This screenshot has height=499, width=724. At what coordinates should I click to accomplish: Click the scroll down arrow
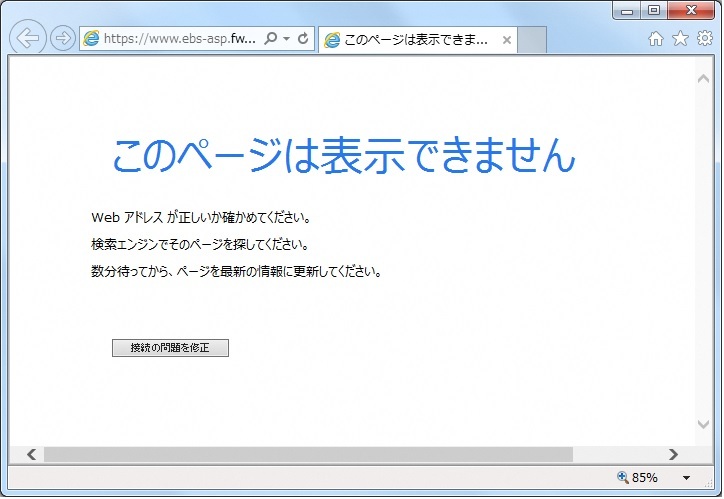coord(703,425)
